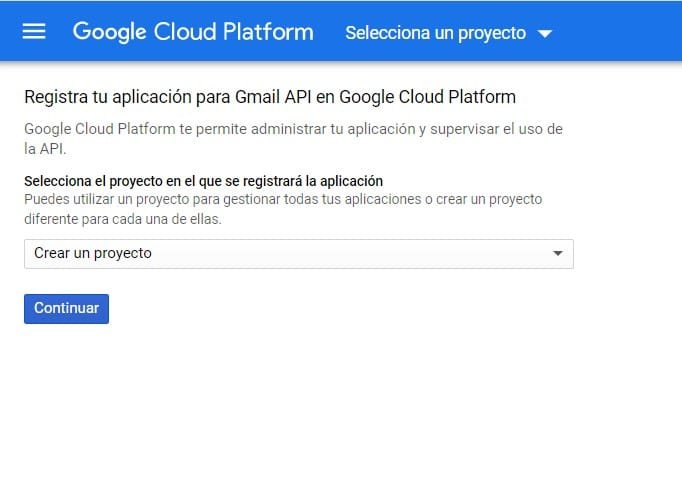Click the Selecciona el proyecto bold label
This screenshot has width=682, height=481.
click(204, 181)
